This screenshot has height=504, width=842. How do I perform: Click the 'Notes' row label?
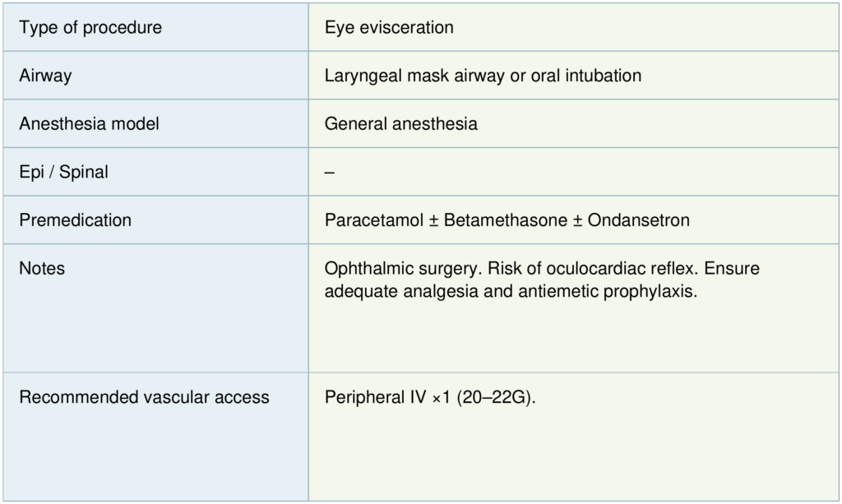pyautogui.click(x=42, y=269)
